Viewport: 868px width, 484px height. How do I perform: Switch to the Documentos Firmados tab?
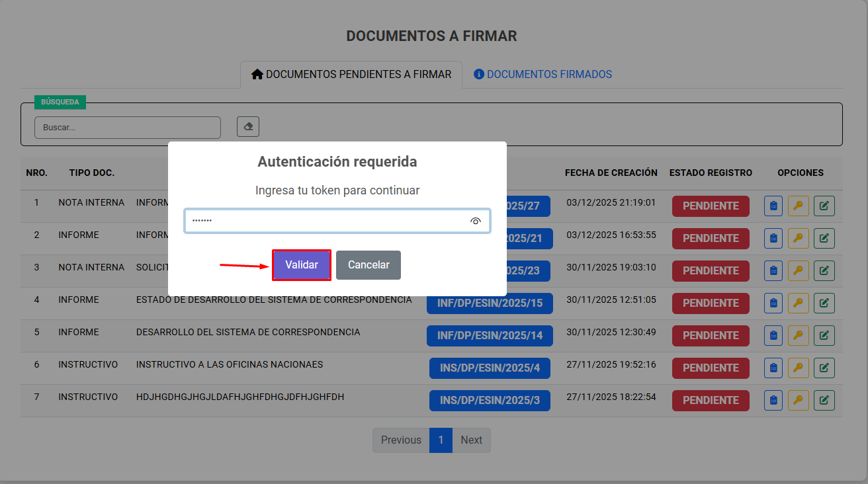(542, 75)
